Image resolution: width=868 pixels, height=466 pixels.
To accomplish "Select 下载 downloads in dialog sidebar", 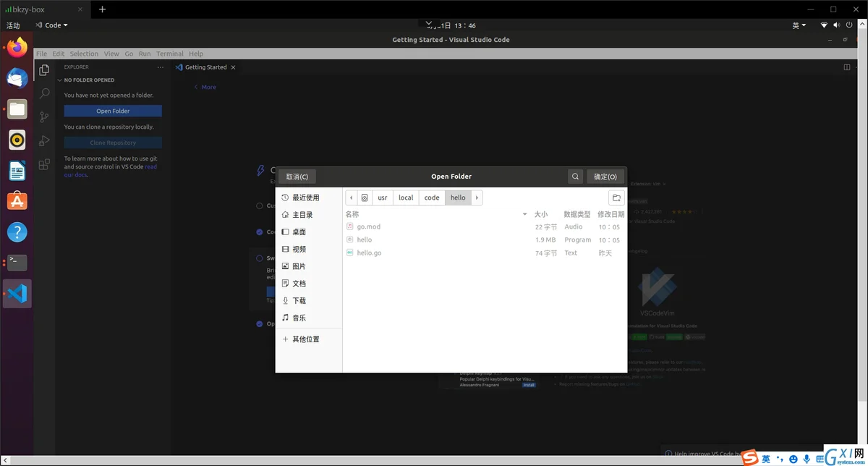I will pyautogui.click(x=309, y=301).
